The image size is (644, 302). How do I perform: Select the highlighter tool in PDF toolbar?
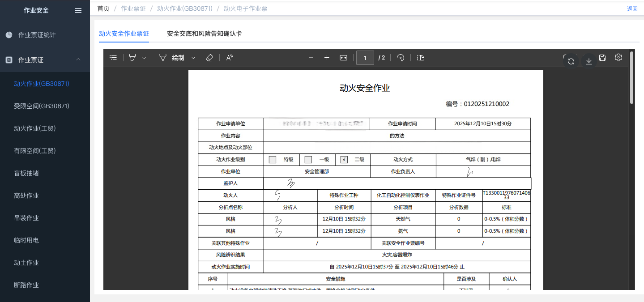[132, 58]
